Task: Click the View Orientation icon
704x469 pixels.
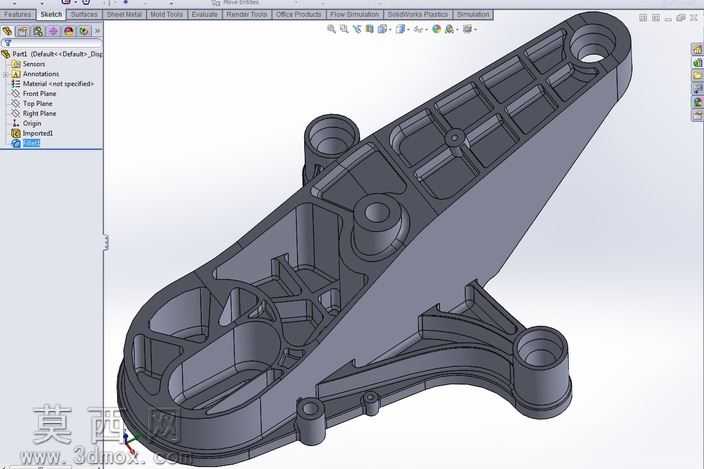Action: click(382, 29)
